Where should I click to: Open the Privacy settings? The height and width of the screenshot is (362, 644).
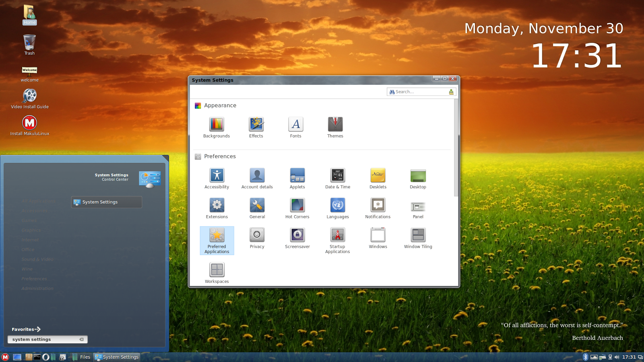(257, 238)
